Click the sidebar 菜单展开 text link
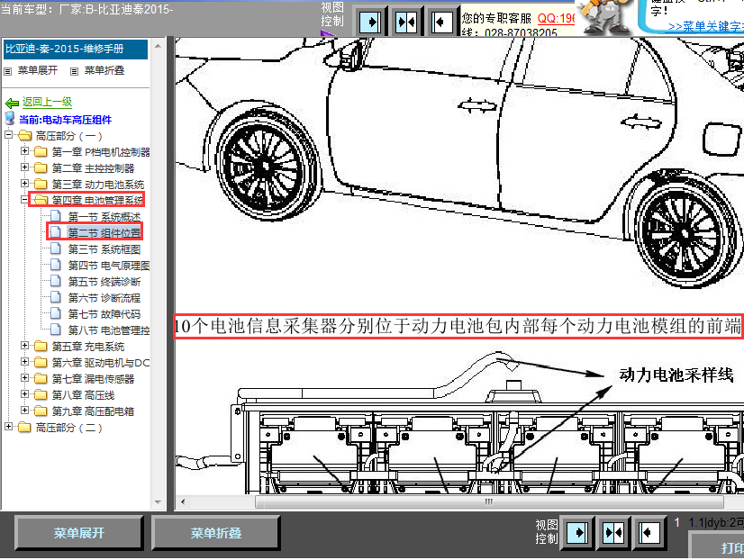 [38, 70]
